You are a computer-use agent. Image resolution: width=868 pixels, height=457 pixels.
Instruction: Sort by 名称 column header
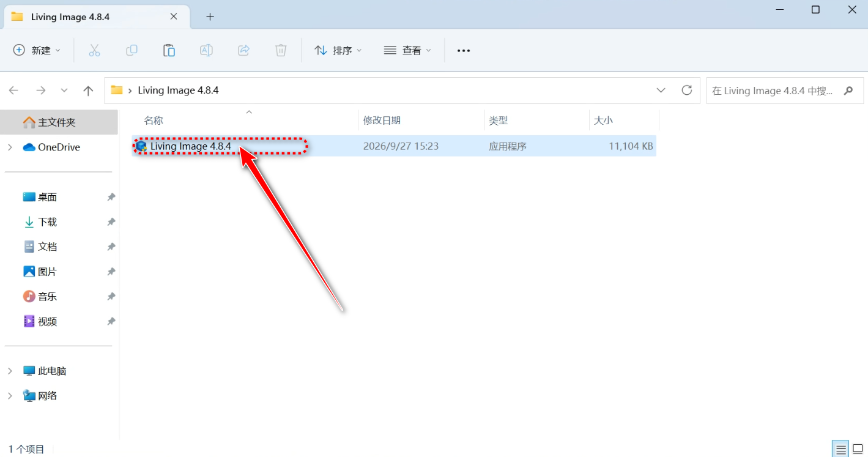154,121
